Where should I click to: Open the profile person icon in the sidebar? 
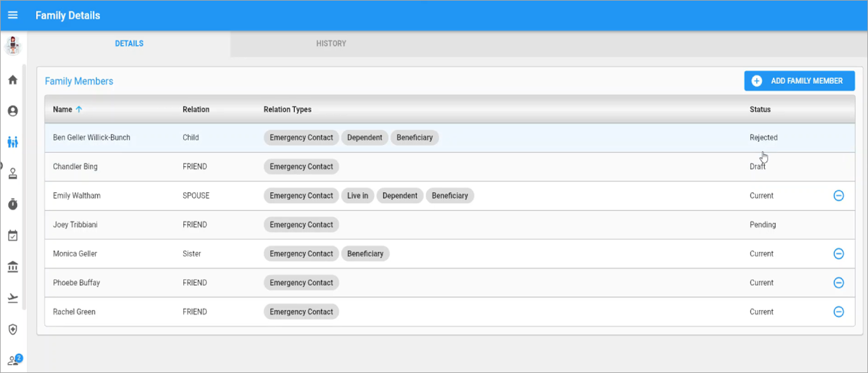13,111
